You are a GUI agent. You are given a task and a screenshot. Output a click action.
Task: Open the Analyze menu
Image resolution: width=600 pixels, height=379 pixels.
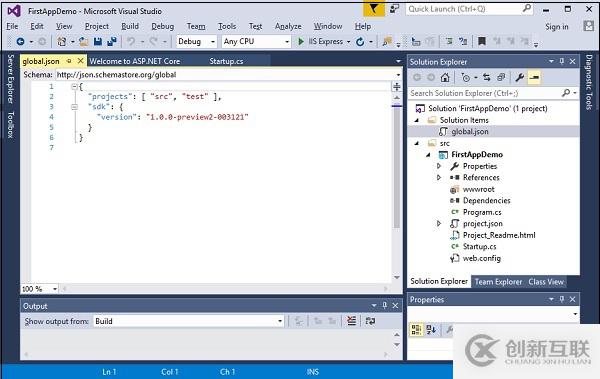(x=288, y=26)
